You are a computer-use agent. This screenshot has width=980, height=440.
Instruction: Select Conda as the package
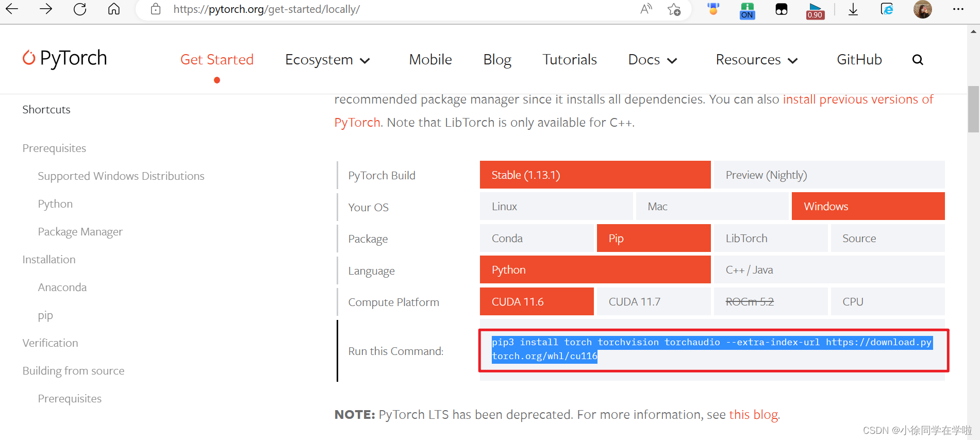click(x=537, y=238)
